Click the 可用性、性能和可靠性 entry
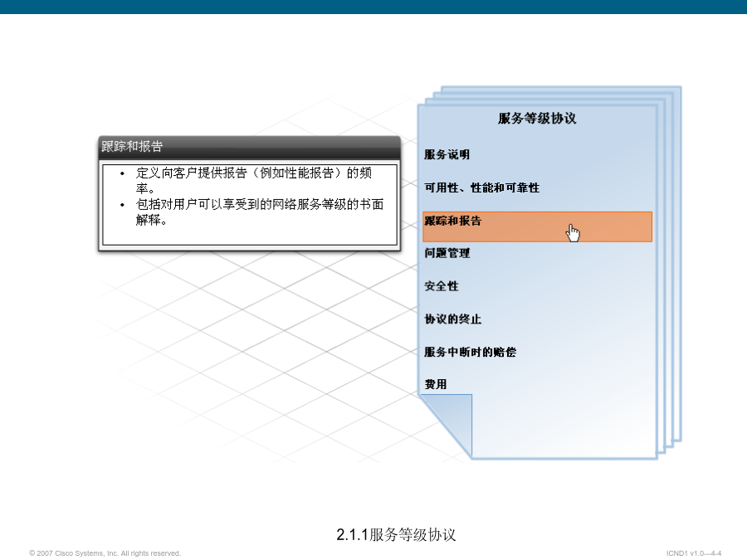Image resolution: width=747 pixels, height=560 pixels. pyautogui.click(x=481, y=187)
